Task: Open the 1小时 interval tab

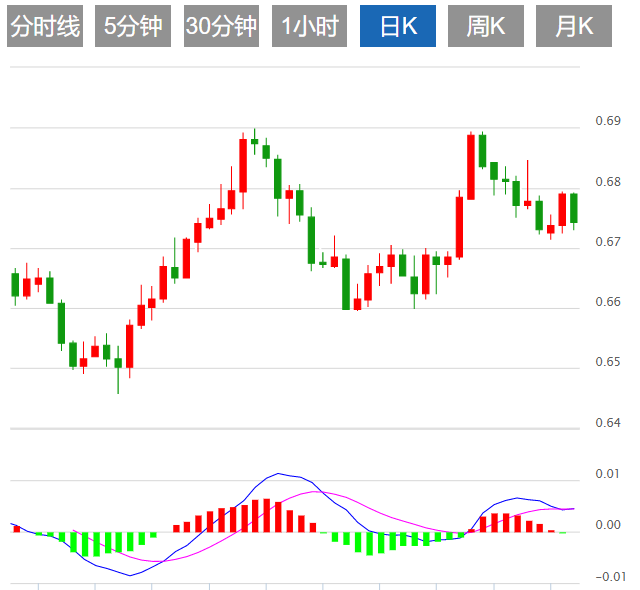Action: tap(309, 26)
